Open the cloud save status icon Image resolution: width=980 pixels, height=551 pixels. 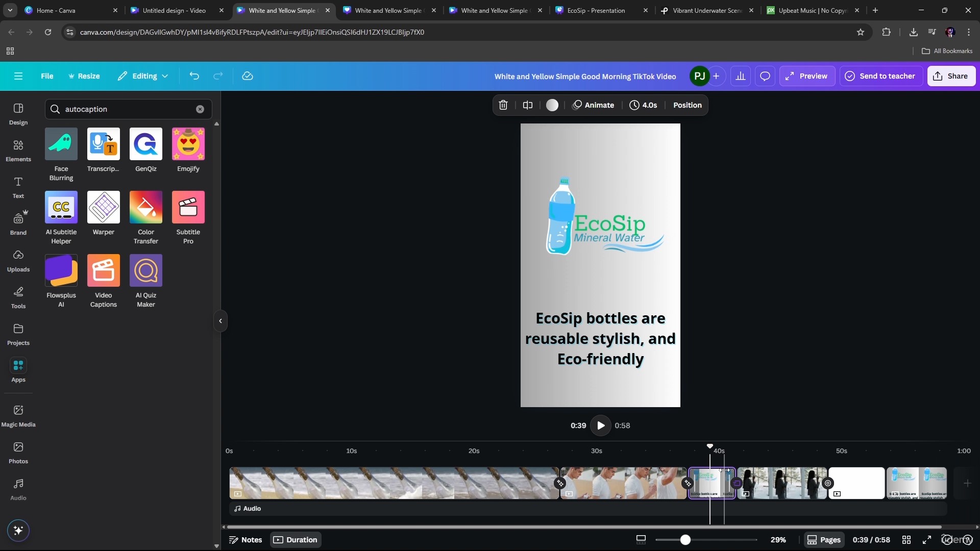point(248,76)
